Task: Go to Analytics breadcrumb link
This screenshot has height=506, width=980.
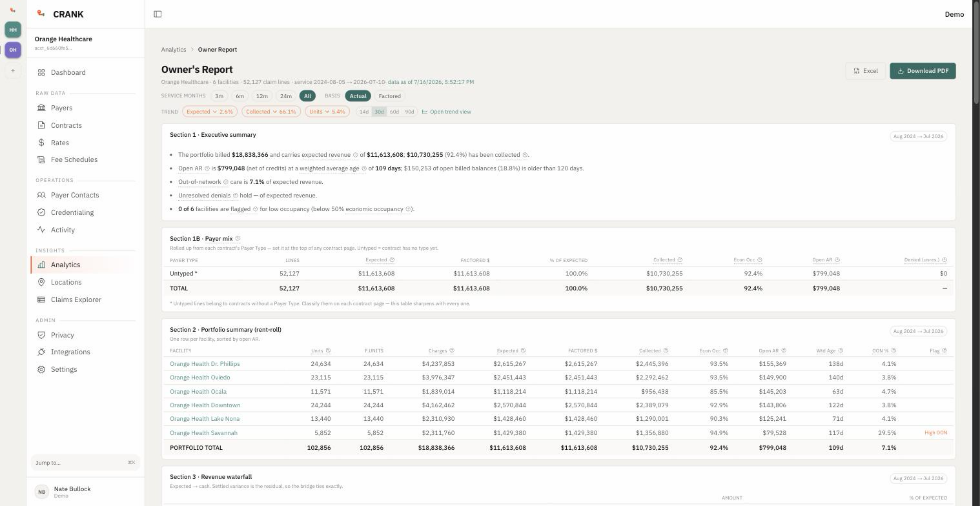Action: click(174, 50)
